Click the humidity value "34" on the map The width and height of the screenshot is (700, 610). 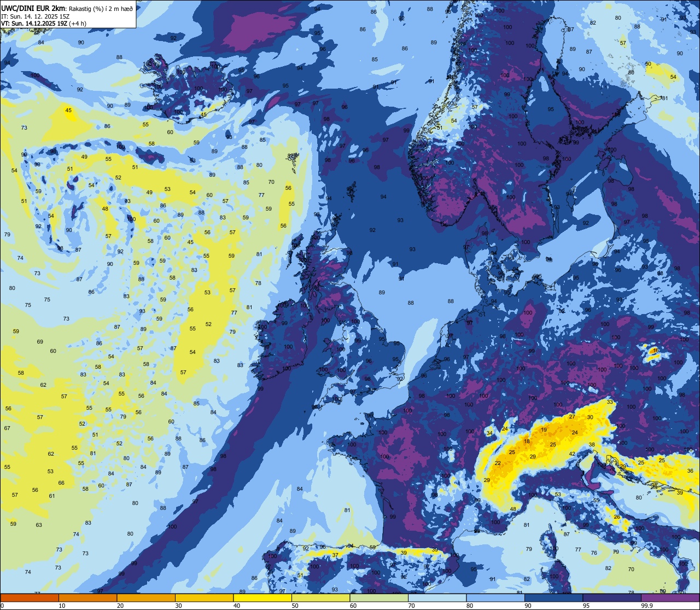coord(489,433)
